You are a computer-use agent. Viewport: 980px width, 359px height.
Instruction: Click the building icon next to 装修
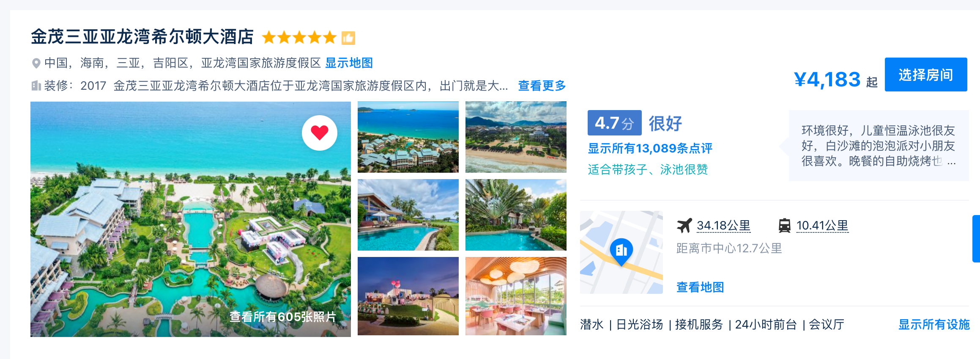tap(36, 86)
